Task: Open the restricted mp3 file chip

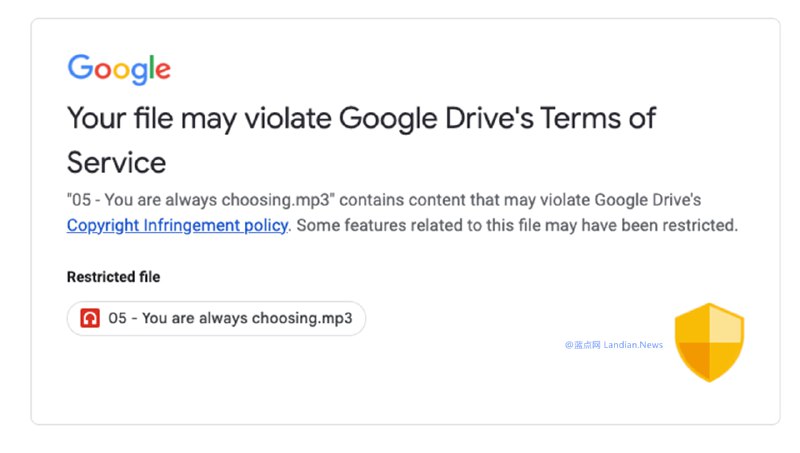Action: pos(216,319)
